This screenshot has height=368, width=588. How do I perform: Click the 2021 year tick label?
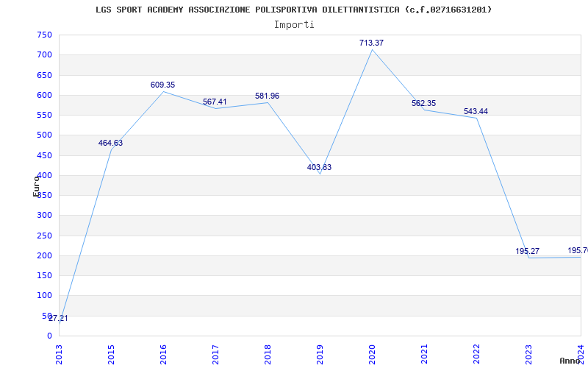[424, 354]
